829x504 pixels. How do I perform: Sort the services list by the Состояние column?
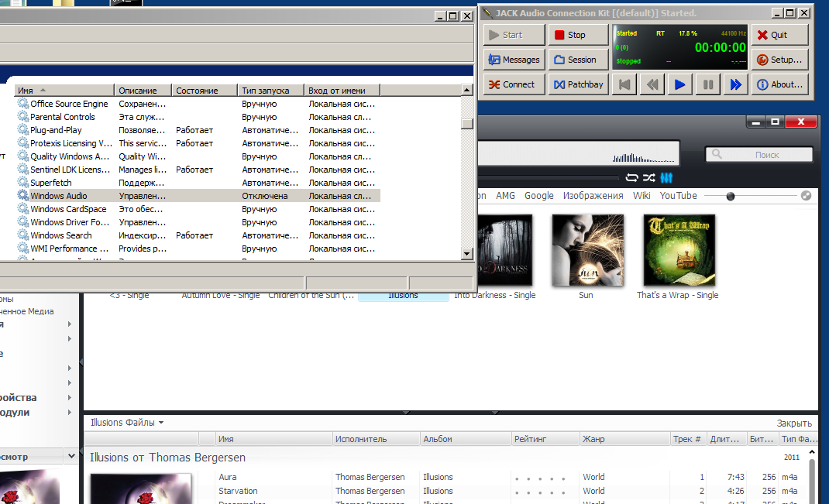point(204,91)
